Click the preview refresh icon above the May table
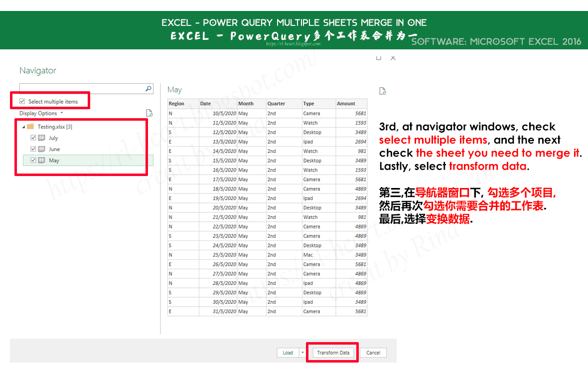 coord(382,91)
